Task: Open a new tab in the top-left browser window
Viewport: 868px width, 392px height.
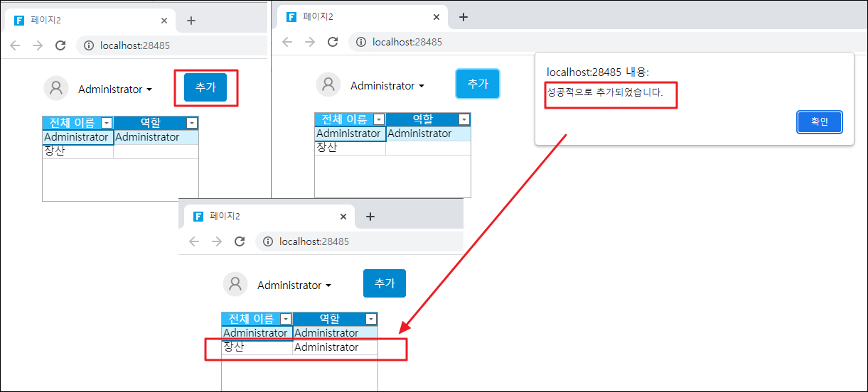Action: coord(191,21)
